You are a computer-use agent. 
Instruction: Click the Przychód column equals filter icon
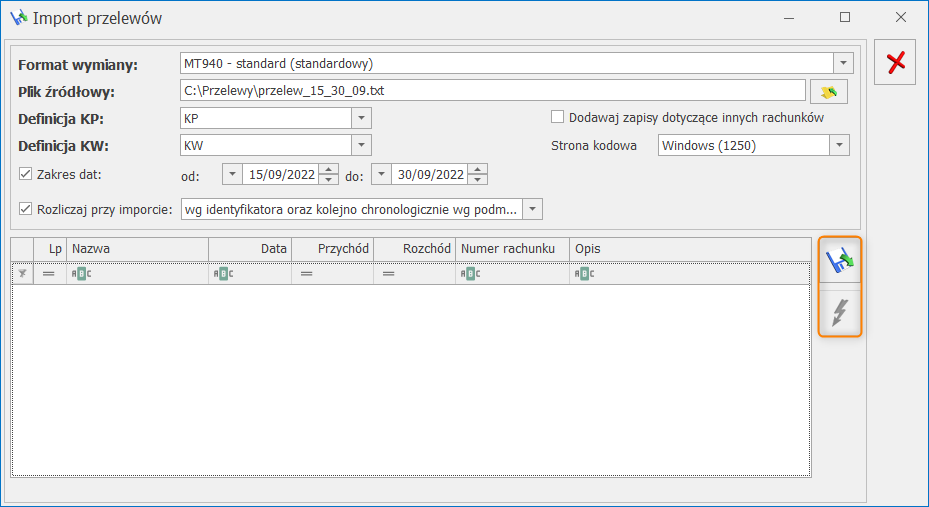click(x=306, y=274)
